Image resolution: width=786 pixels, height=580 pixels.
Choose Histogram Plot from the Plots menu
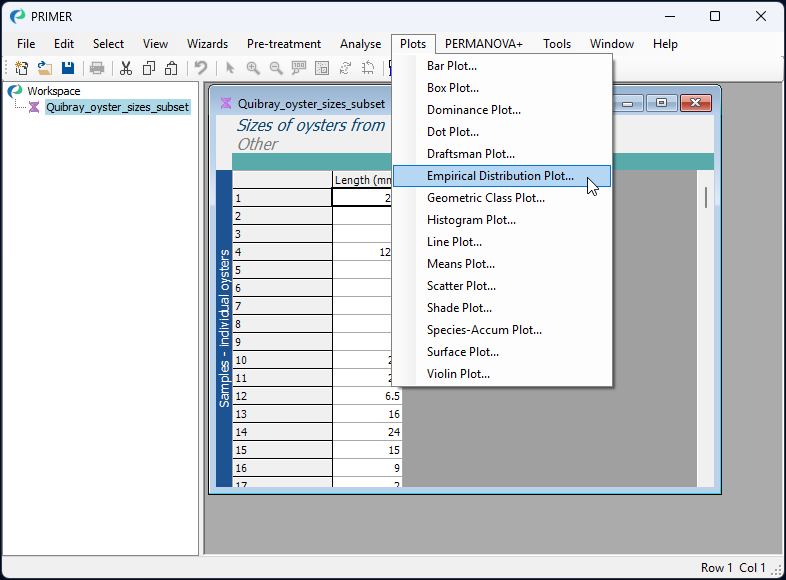(471, 220)
